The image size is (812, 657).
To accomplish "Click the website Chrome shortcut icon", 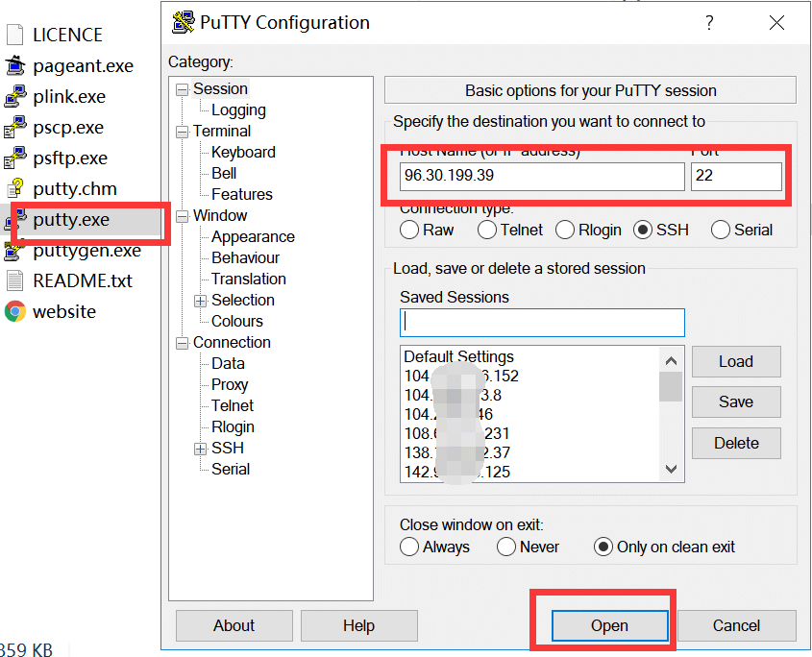I will 15,311.
